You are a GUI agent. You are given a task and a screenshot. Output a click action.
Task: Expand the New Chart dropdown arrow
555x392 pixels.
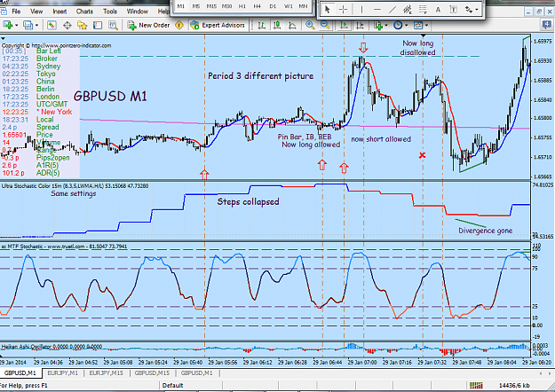16,26
